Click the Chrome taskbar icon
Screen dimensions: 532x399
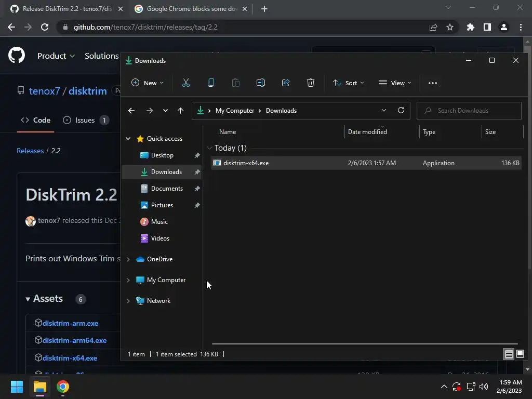coord(63,387)
